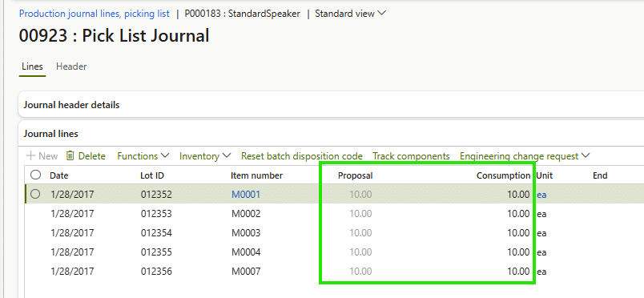644x298 pixels.
Task: Sort by the Date column header
Action: (x=59, y=175)
